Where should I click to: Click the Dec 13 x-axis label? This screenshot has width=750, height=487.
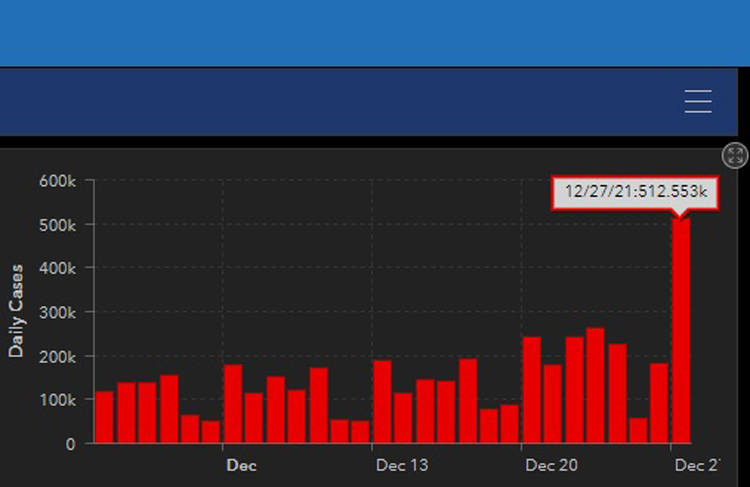tap(402, 465)
